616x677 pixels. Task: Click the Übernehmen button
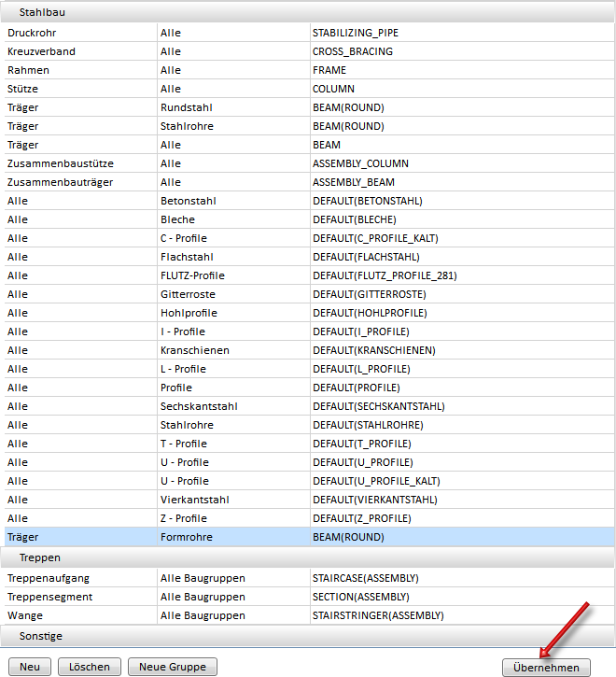(x=546, y=667)
